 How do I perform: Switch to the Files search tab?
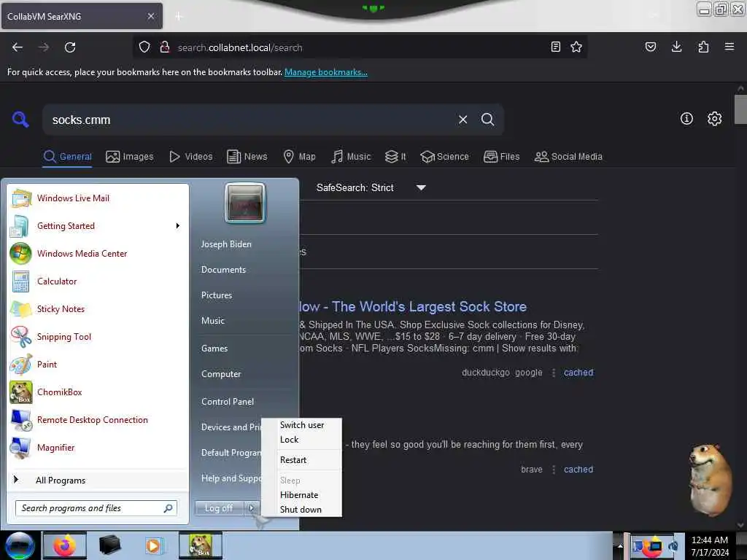501,157
